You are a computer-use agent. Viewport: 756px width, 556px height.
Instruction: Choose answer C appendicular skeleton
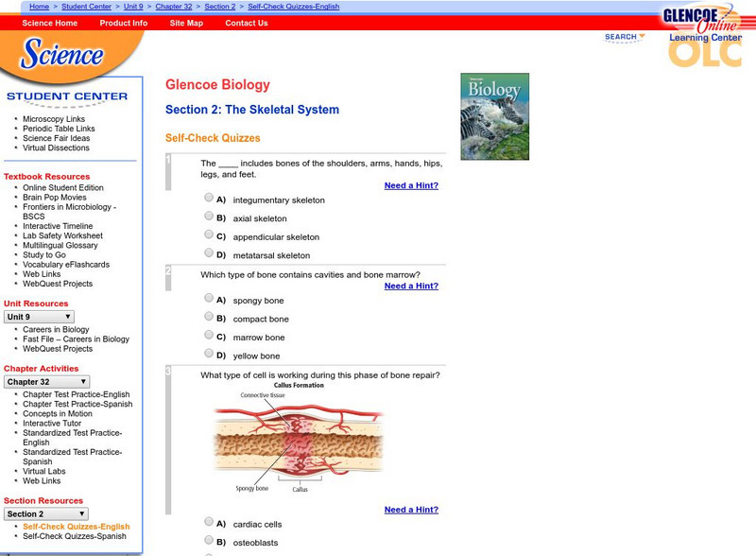point(209,235)
